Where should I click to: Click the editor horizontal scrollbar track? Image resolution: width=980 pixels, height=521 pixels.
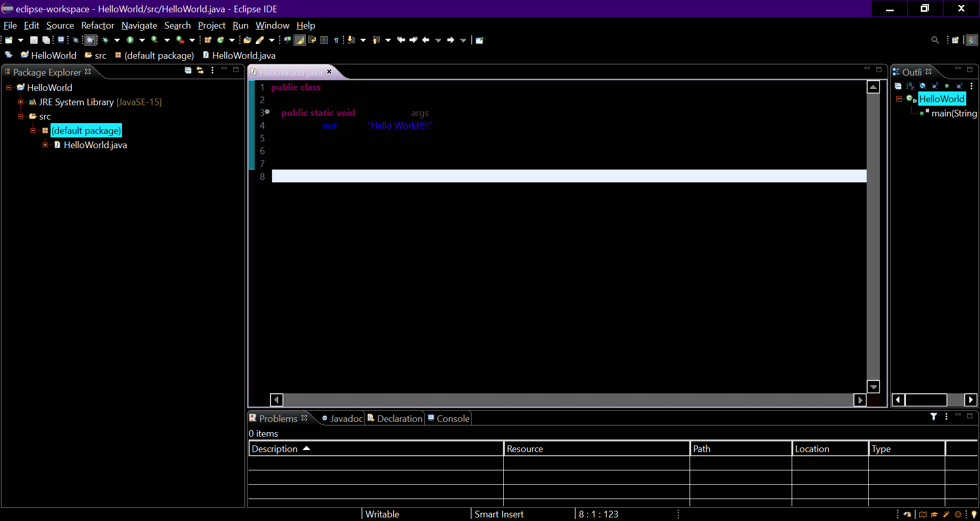coord(568,399)
